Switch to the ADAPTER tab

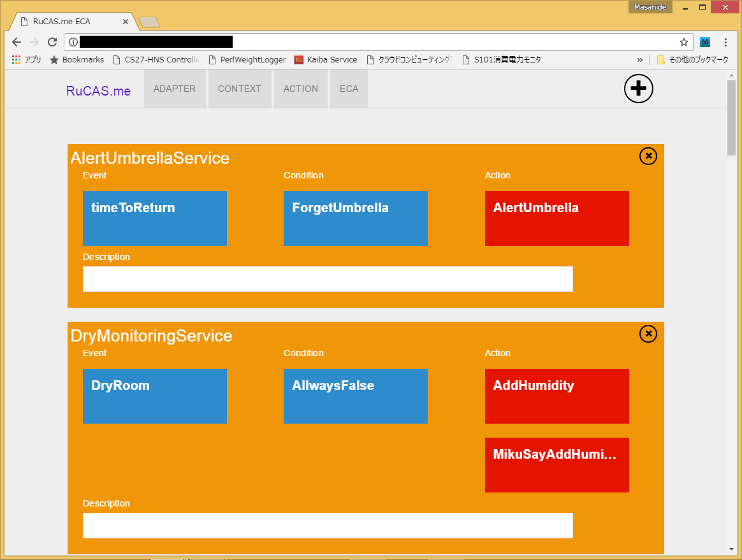(x=175, y=89)
